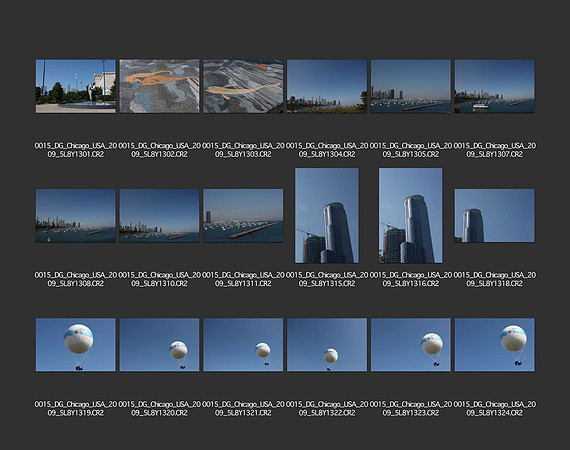
Task: Open the orange mosaic thumbnail 5L8Y1302
Action: pos(160,87)
